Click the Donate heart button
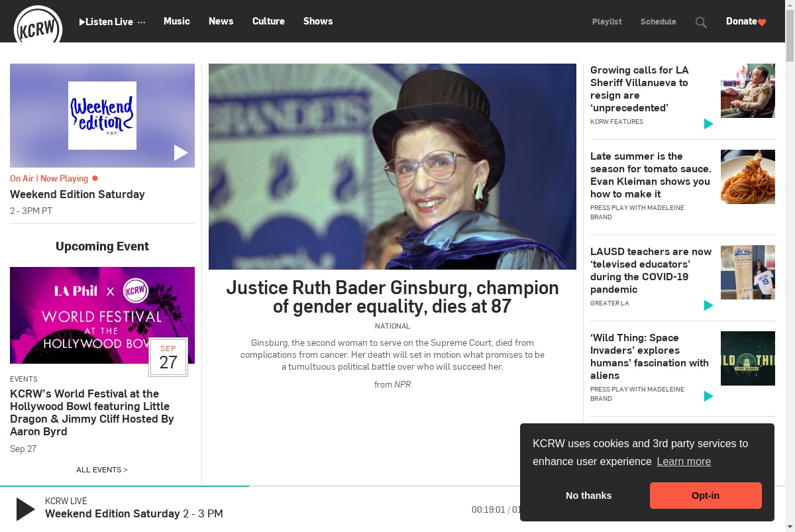The height and width of the screenshot is (532, 795). click(x=746, y=21)
